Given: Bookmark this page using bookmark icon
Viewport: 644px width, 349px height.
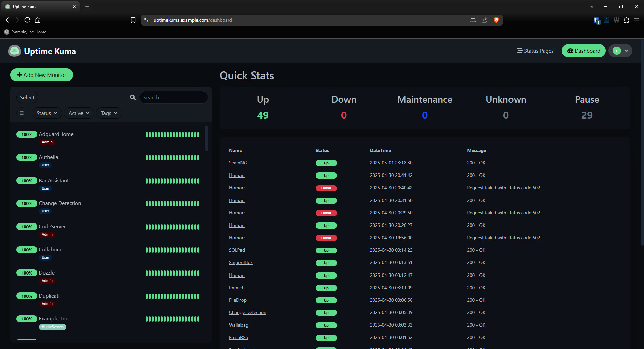Looking at the screenshot, I should (133, 20).
